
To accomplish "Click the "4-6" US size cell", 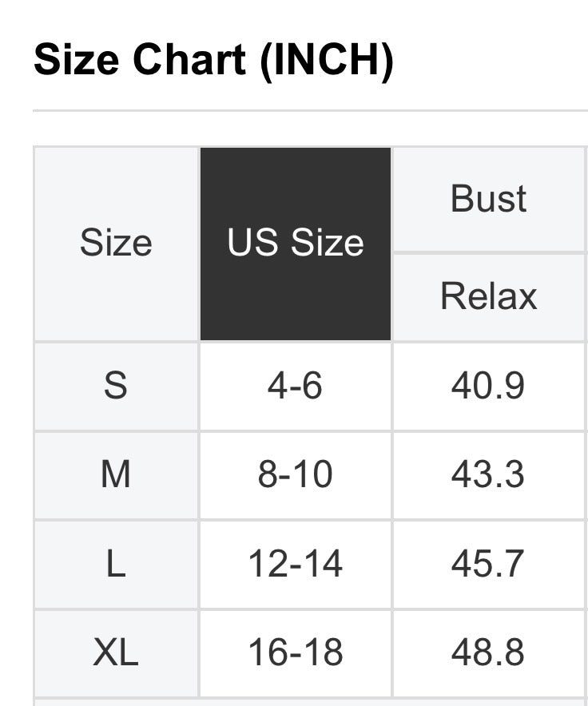I will 296,387.
